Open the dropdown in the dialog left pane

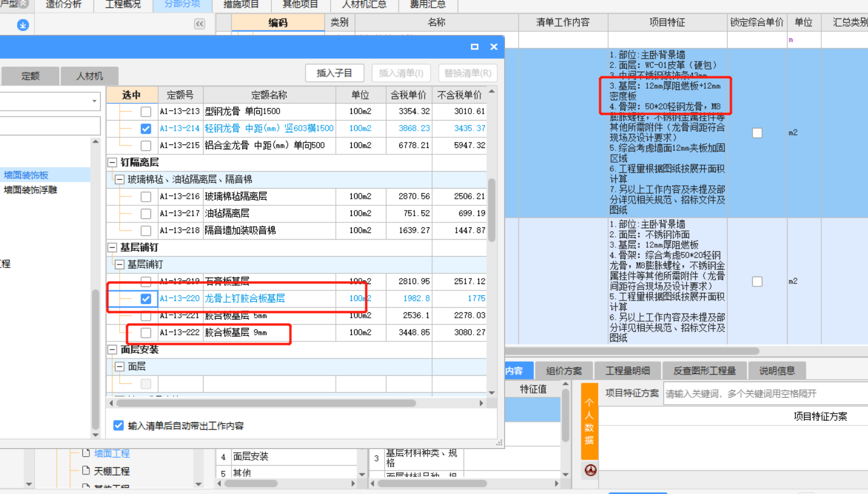tap(94, 101)
